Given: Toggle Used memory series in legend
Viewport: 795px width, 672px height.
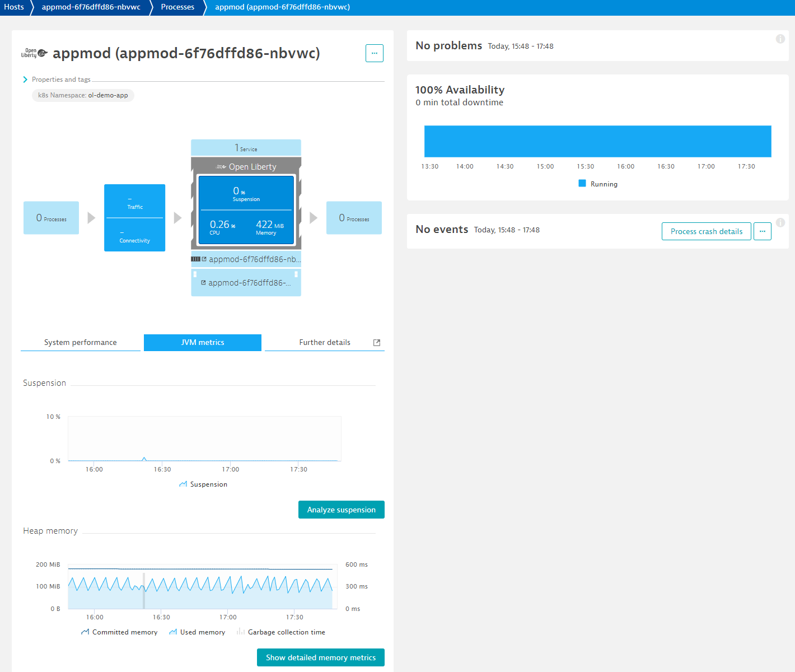Looking at the screenshot, I should click(197, 632).
